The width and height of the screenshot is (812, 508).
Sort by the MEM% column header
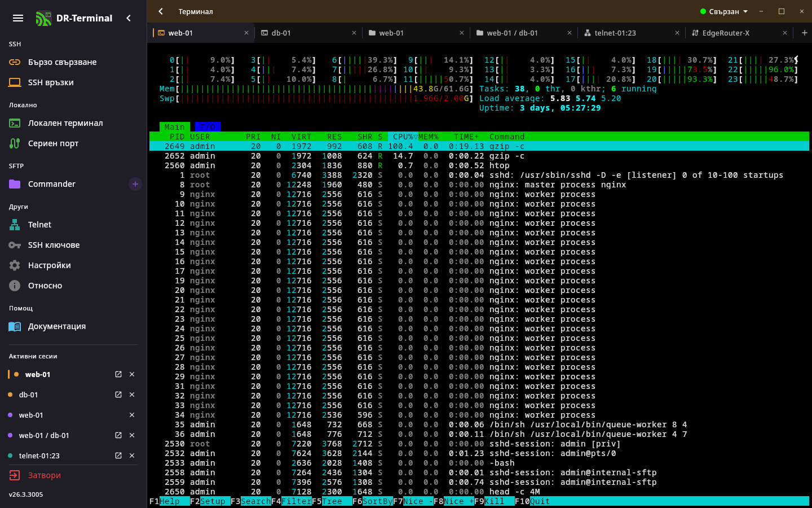[x=429, y=137]
